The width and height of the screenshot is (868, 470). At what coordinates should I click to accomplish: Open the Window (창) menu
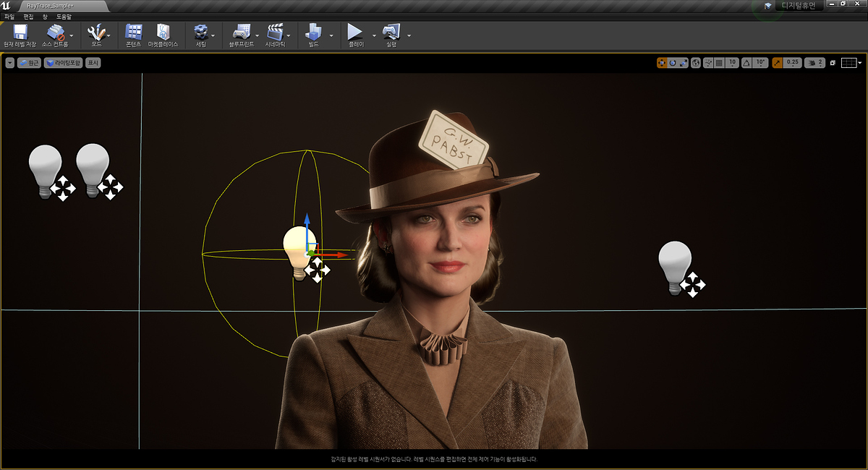45,16
